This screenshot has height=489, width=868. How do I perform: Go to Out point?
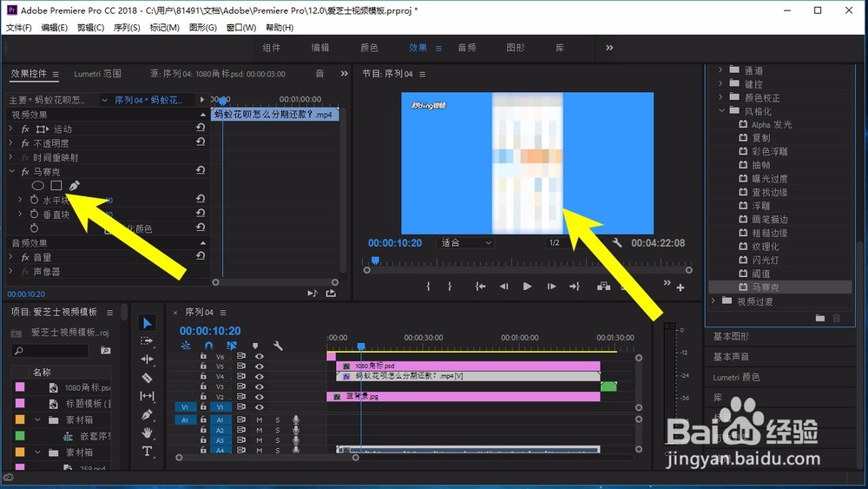[575, 287]
